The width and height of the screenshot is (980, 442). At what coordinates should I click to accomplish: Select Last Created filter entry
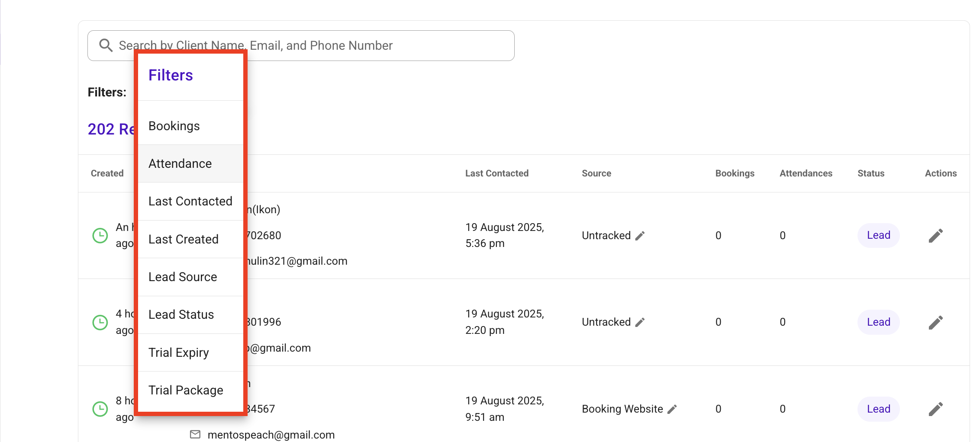pyautogui.click(x=191, y=239)
